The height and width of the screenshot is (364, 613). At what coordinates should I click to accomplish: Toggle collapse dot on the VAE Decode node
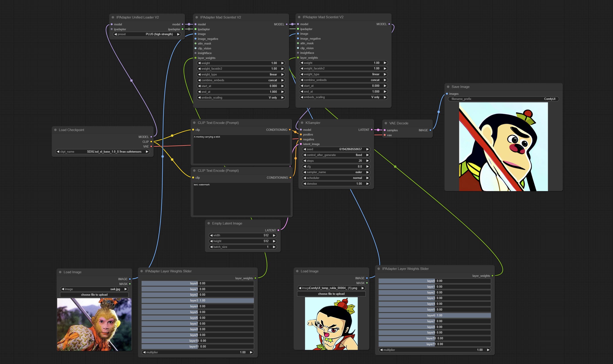(x=386, y=123)
